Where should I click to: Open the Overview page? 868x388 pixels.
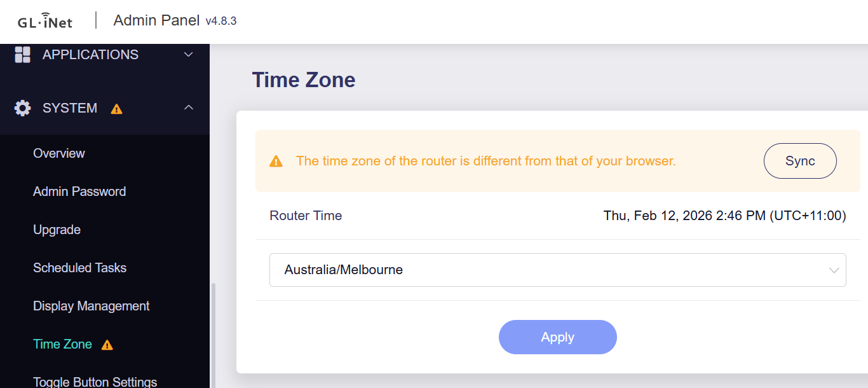(59, 153)
